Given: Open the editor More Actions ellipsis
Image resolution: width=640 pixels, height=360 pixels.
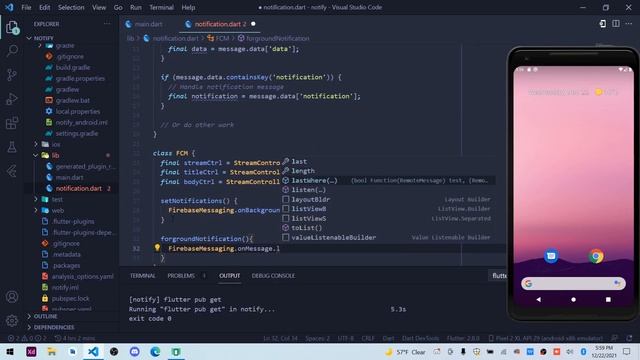Looking at the screenshot, I should [x=629, y=24].
